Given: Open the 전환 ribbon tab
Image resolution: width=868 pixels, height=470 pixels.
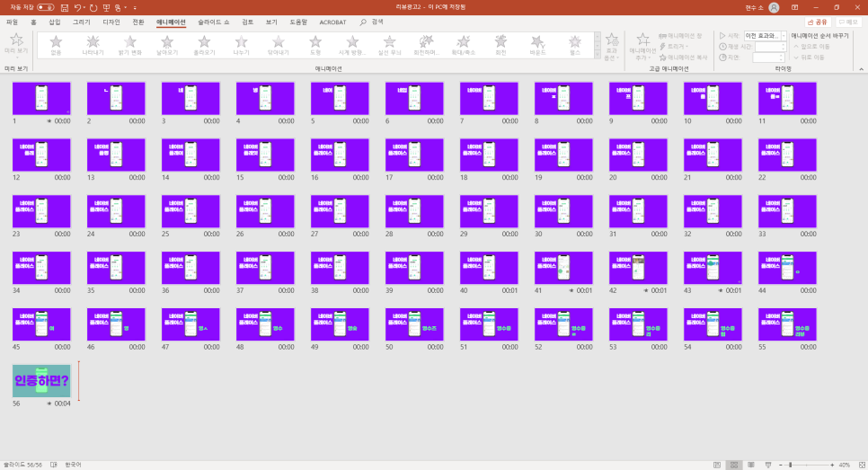Looking at the screenshot, I should pos(137,22).
